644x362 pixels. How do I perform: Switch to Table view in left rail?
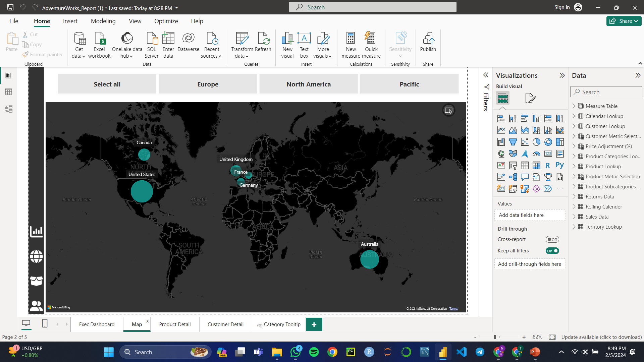pos(8,92)
